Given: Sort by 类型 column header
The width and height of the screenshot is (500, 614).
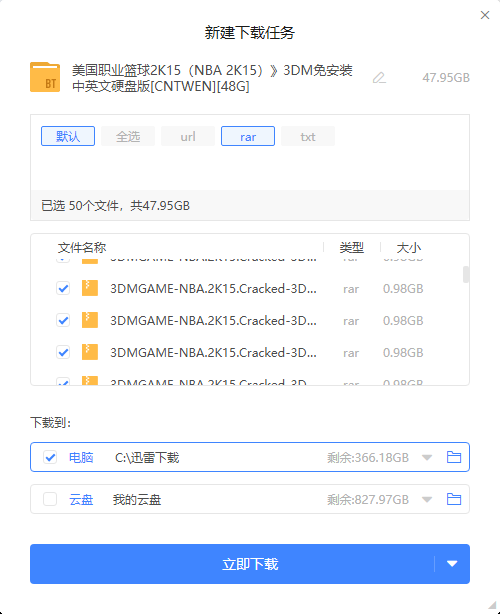Looking at the screenshot, I should pos(351,247).
